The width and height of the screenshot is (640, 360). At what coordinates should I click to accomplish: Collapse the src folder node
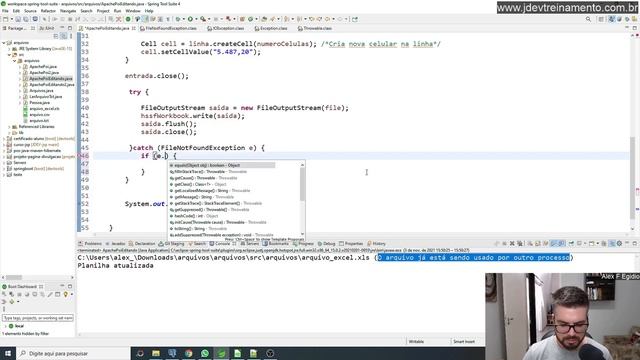click(9, 55)
